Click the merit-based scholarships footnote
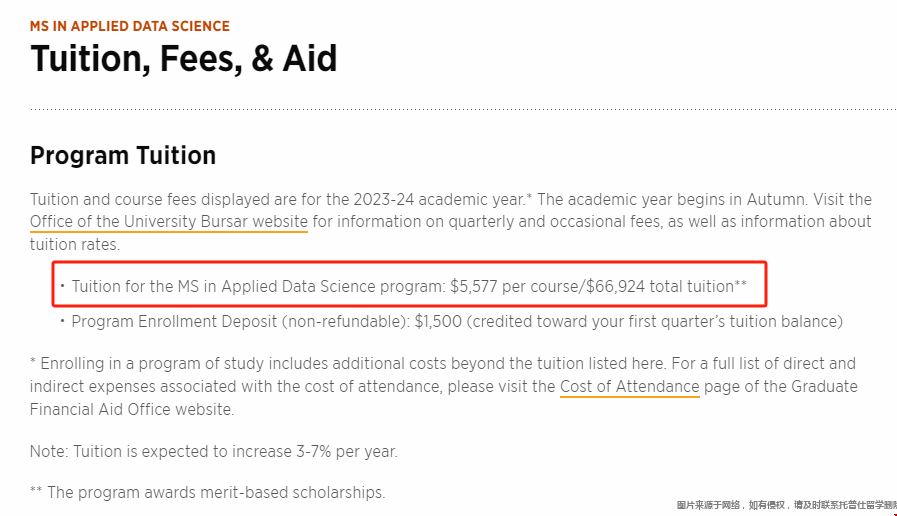 click(208, 493)
